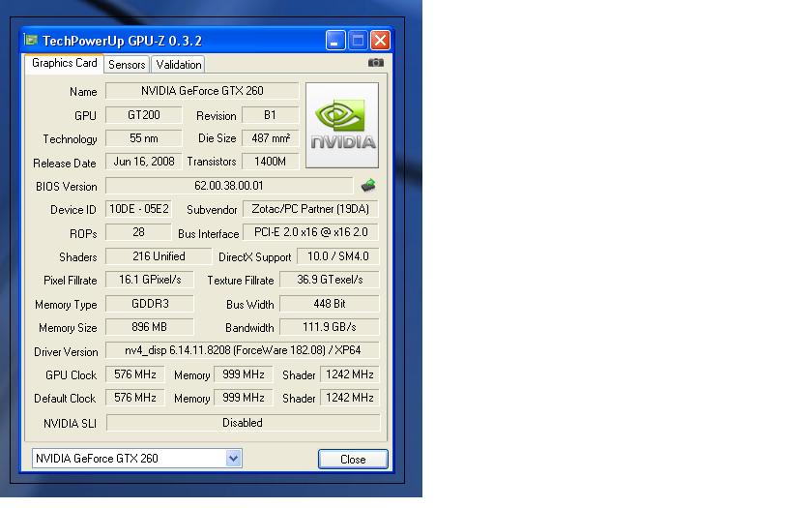Click the GPU-Z title bar app icon
The height and width of the screenshot is (508, 812).
click(31, 40)
